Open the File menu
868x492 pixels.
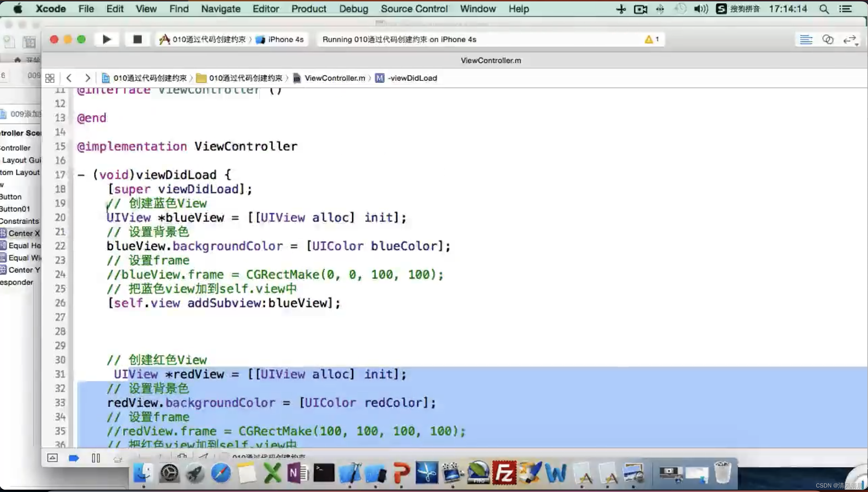(x=86, y=9)
